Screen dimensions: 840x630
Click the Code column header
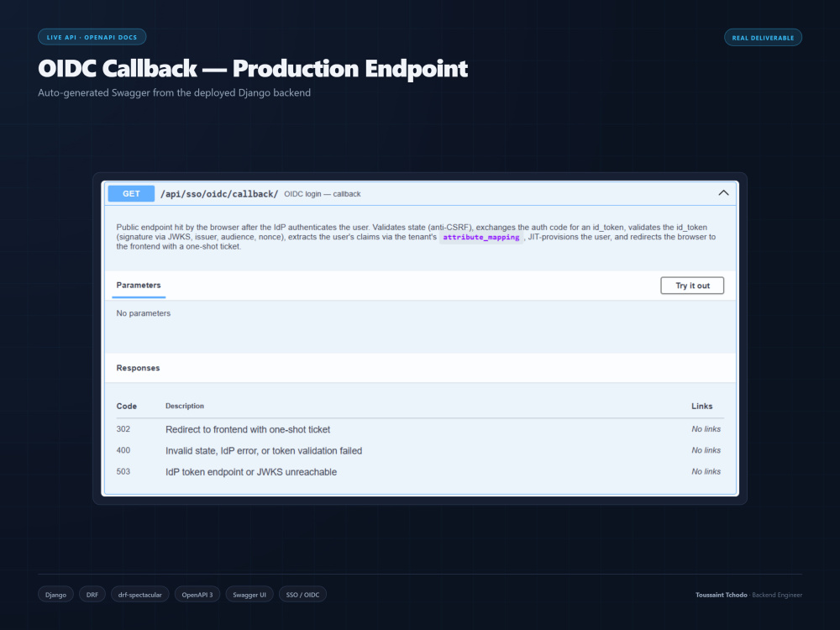point(127,406)
